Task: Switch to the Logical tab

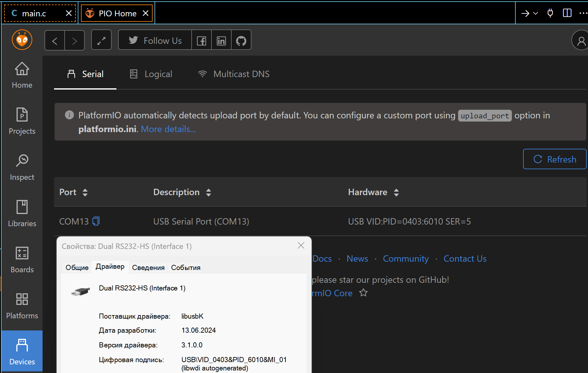Action: click(x=151, y=74)
